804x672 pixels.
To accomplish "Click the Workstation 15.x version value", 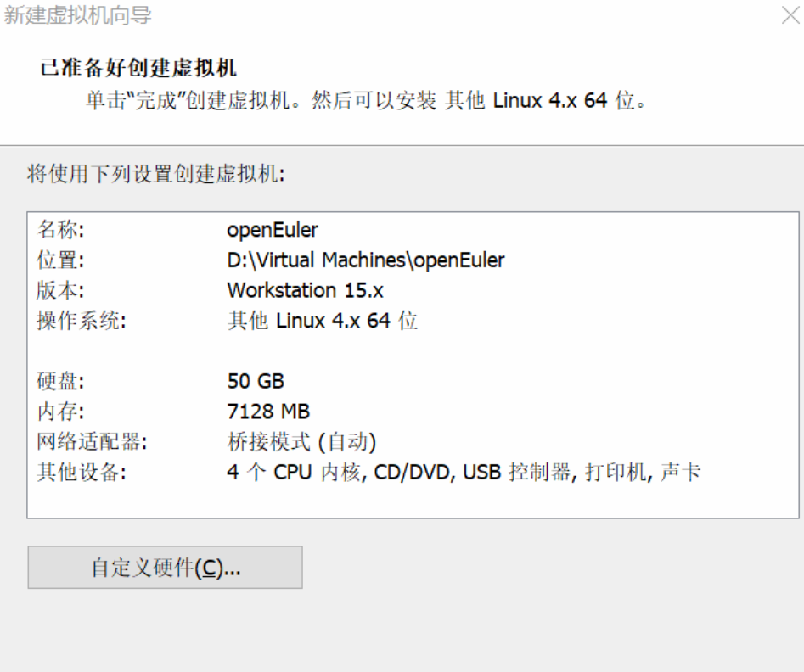I will [x=305, y=290].
